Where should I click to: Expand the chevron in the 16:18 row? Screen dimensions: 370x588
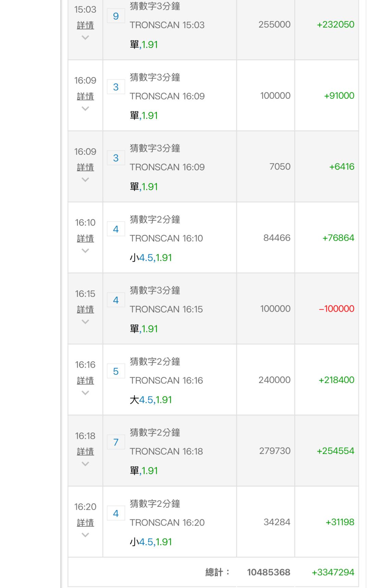[x=85, y=464]
